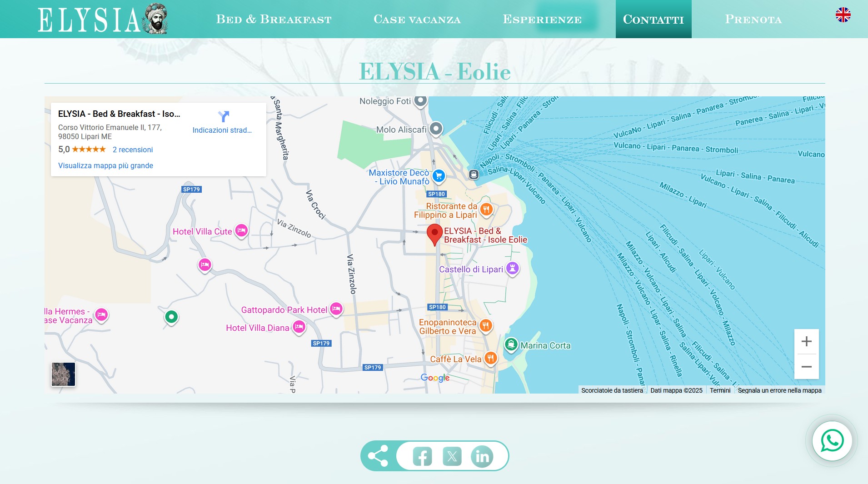Open Case Vacanza menu
868x484 pixels.
point(417,19)
